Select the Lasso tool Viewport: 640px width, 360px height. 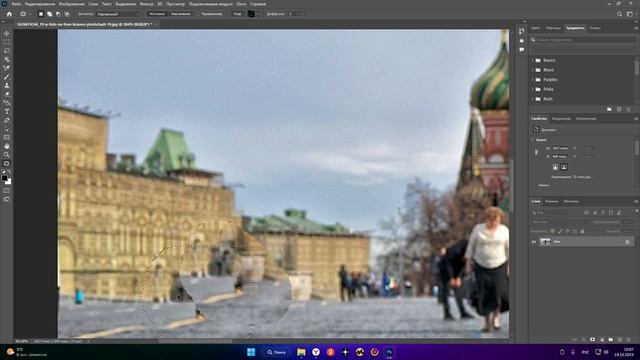pyautogui.click(x=7, y=51)
